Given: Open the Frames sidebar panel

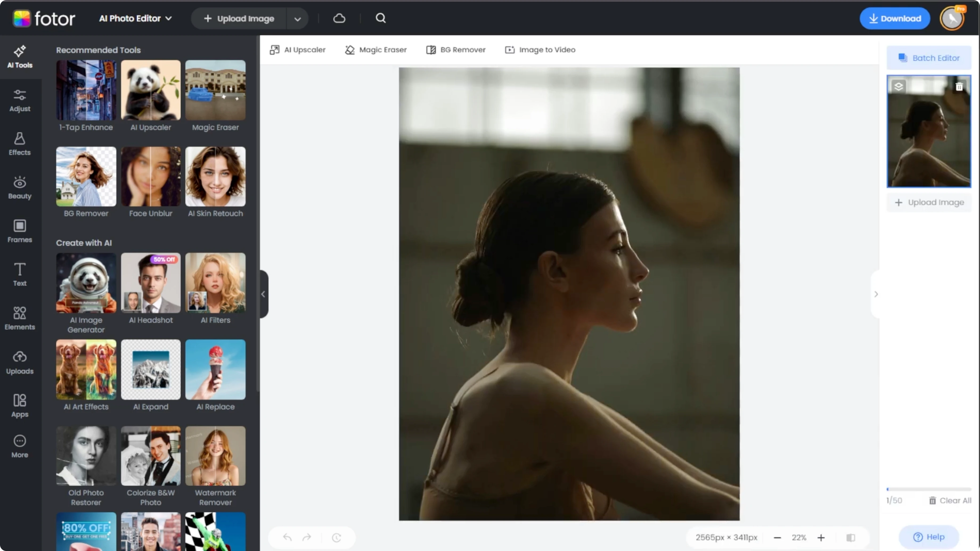Looking at the screenshot, I should click(20, 231).
